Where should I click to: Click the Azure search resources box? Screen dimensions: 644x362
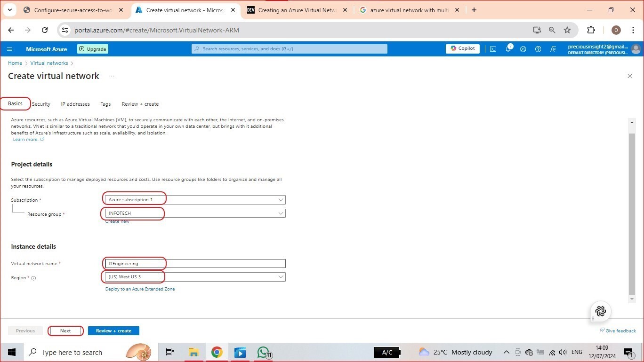tap(290, 49)
